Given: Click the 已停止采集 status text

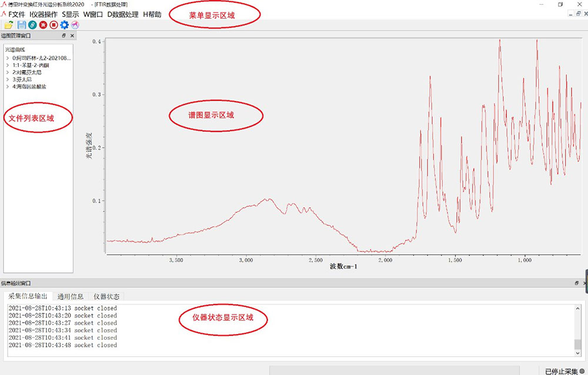Looking at the screenshot, I should tap(562, 371).
